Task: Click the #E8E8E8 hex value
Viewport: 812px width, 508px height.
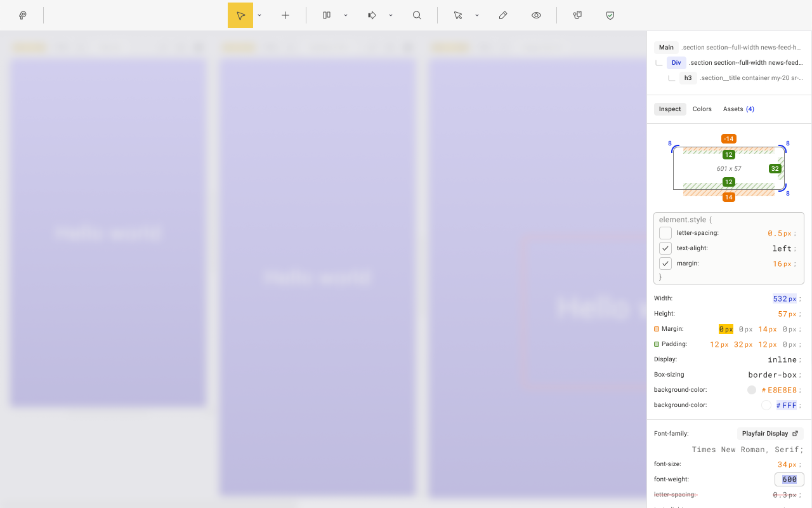Action: [x=779, y=390]
